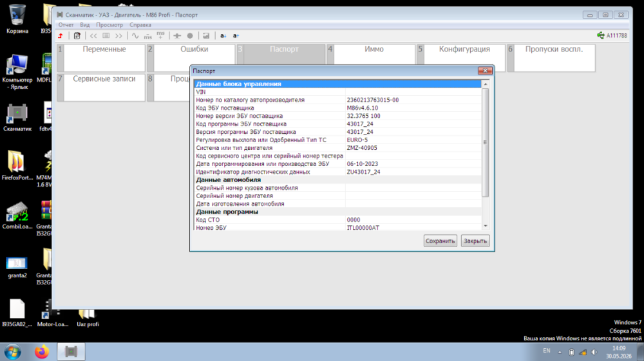
Task: Select the Код СТО row
Action: click(x=337, y=220)
